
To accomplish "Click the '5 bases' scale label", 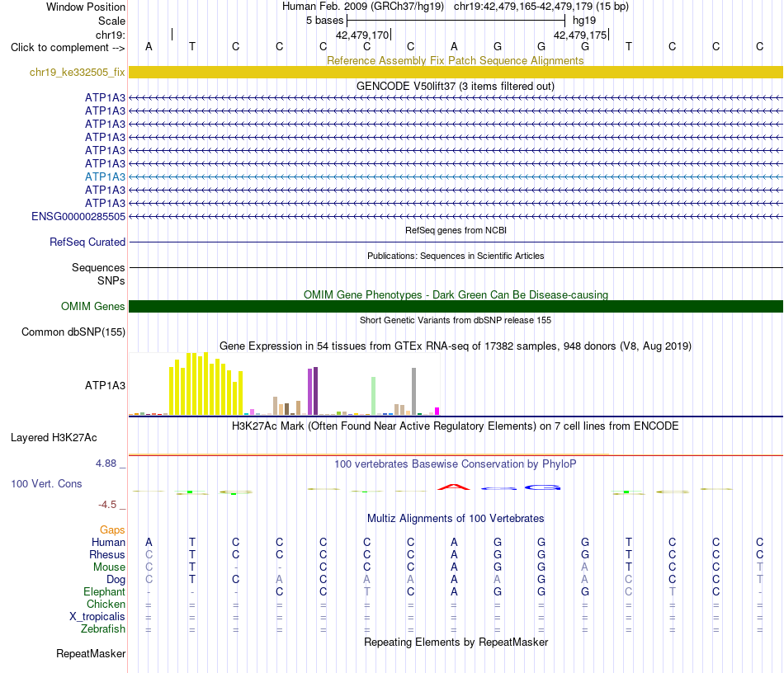I will [x=324, y=21].
